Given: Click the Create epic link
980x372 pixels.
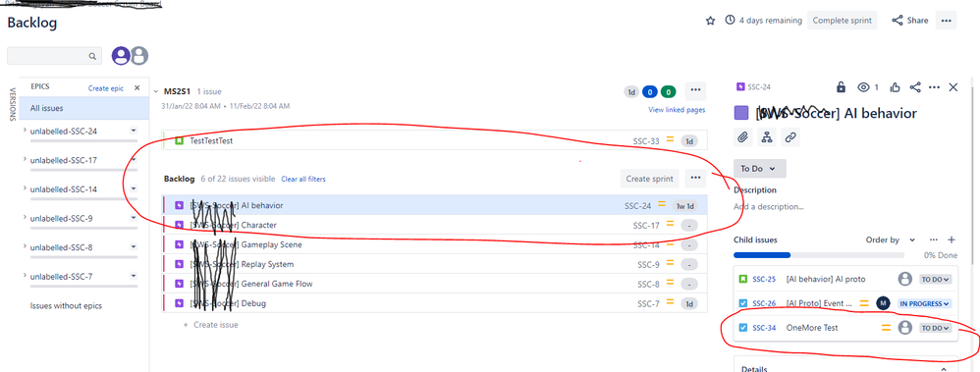Looking at the screenshot, I should (106, 88).
